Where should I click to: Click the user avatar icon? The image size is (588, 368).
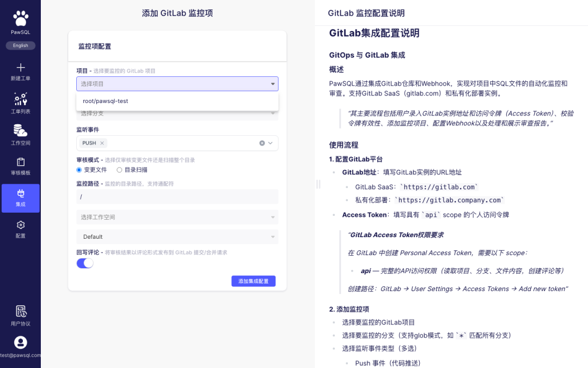point(21,342)
